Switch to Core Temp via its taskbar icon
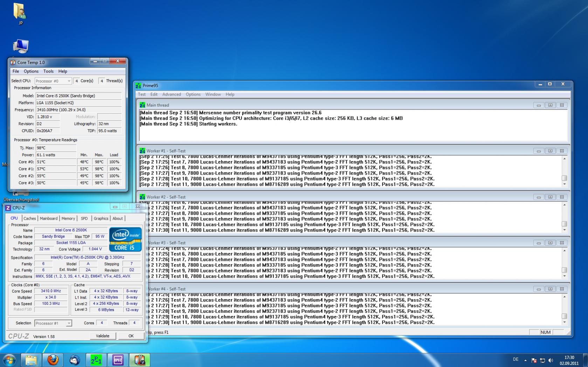 (140, 360)
